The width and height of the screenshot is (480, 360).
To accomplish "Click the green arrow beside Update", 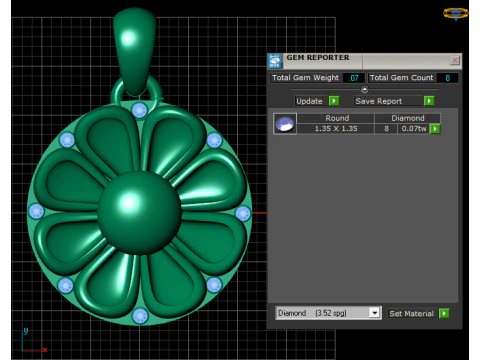I will [334, 101].
